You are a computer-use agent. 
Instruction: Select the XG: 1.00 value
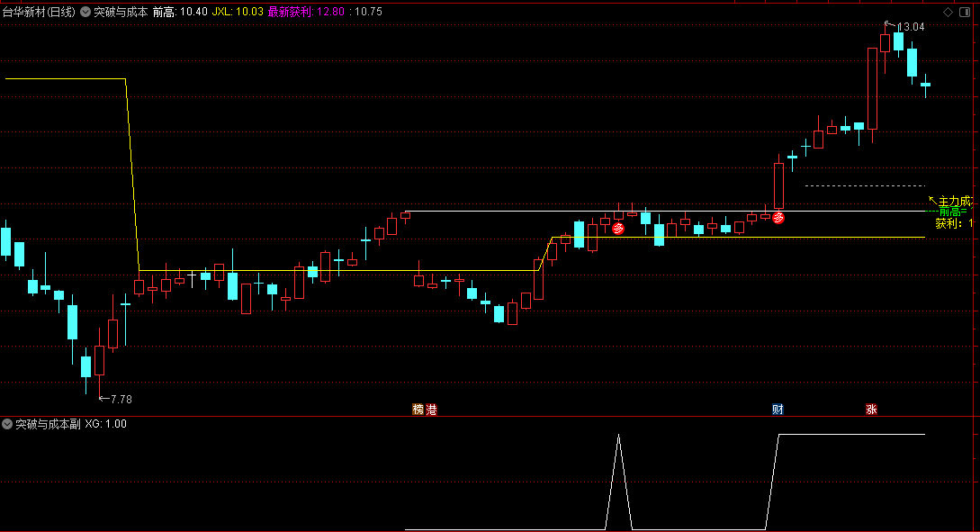[105, 424]
